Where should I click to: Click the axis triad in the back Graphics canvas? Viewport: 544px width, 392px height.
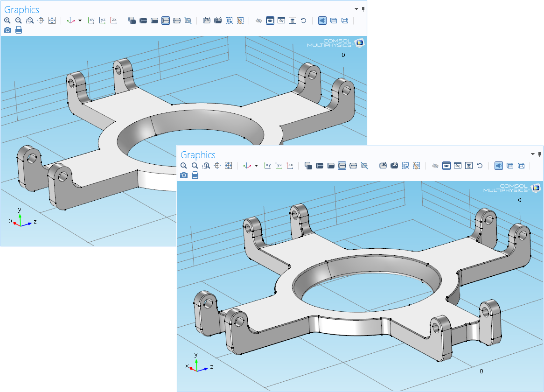[22, 218]
